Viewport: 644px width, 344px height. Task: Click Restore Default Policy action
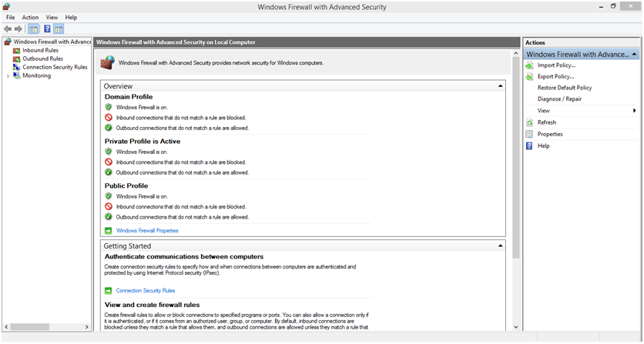click(x=564, y=88)
